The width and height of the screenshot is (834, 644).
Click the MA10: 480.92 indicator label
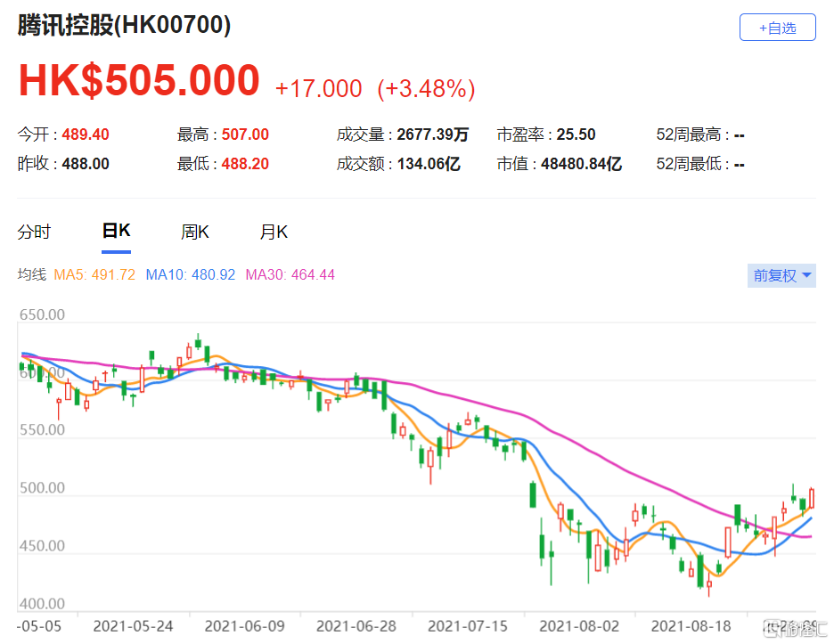tap(191, 275)
